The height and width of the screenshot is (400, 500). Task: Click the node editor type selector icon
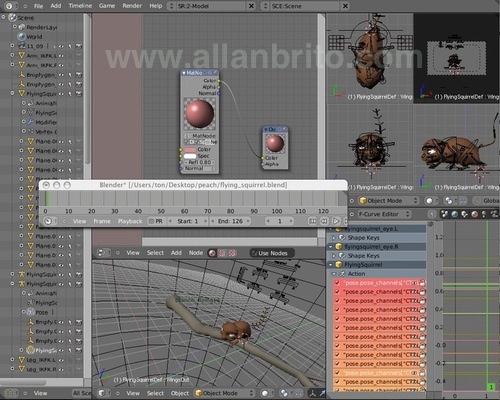(104, 253)
